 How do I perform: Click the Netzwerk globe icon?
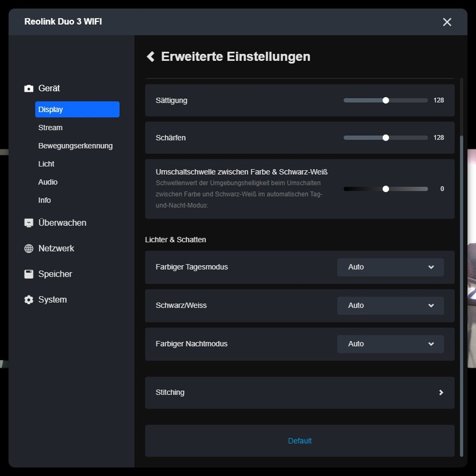click(28, 248)
